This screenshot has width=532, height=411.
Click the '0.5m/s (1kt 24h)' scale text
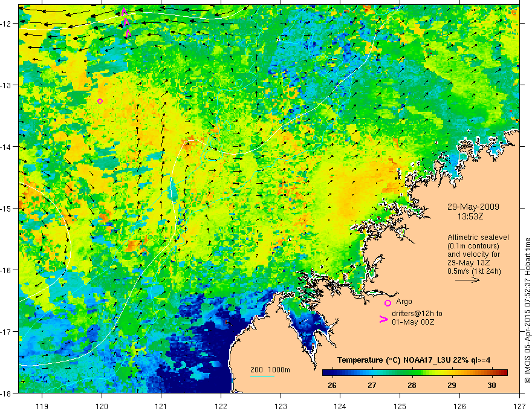[474, 271]
